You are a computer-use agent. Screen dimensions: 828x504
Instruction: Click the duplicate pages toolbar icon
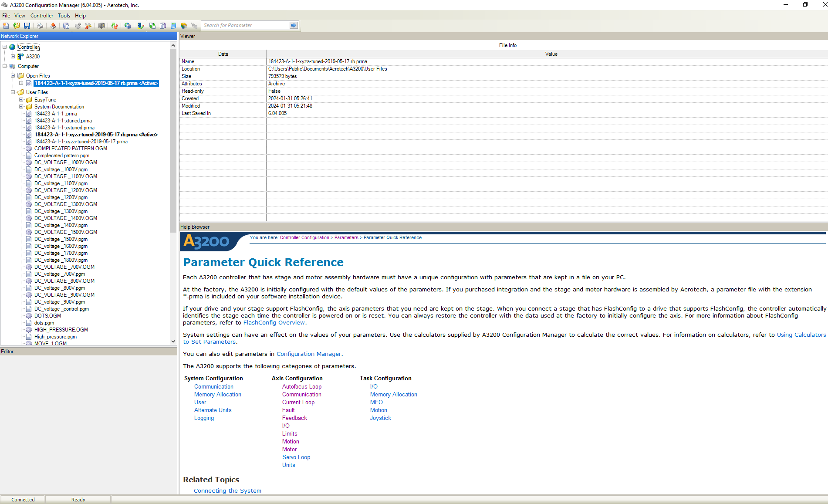[x=163, y=26]
